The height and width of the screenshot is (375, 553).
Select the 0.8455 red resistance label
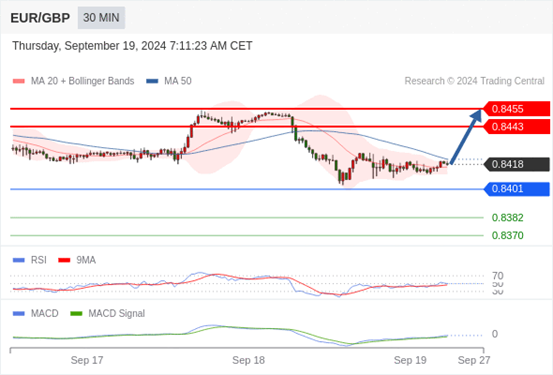tap(516, 109)
